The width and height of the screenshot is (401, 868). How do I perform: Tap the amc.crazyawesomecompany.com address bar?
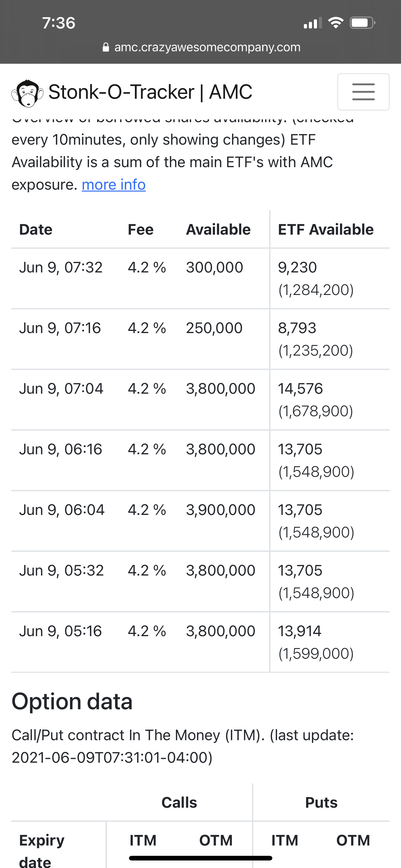coord(207,47)
